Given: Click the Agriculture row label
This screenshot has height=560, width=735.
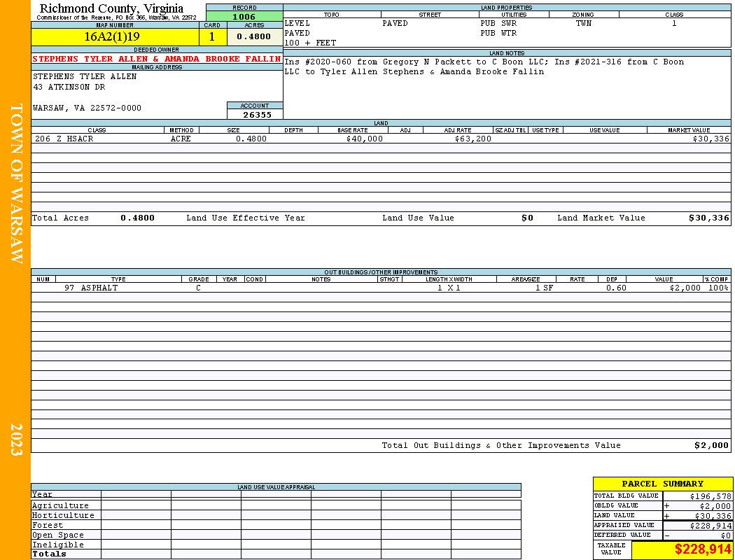Looking at the screenshot, I should [x=60, y=505].
